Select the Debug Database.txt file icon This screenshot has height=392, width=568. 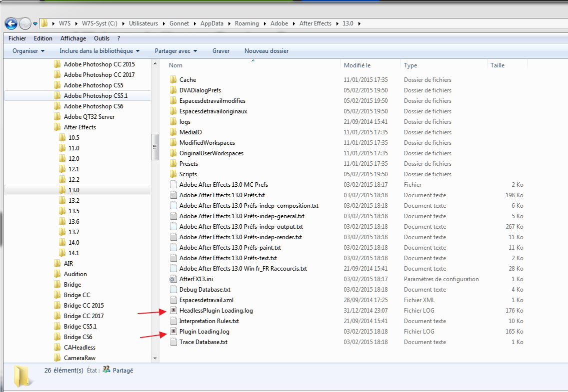173,289
